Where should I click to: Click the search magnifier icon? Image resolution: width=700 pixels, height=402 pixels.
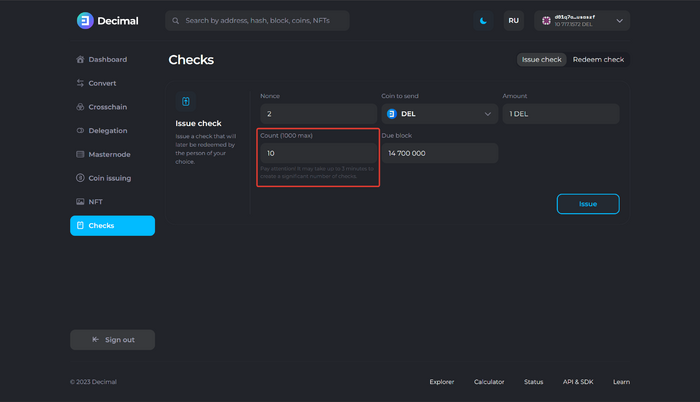[x=175, y=21]
